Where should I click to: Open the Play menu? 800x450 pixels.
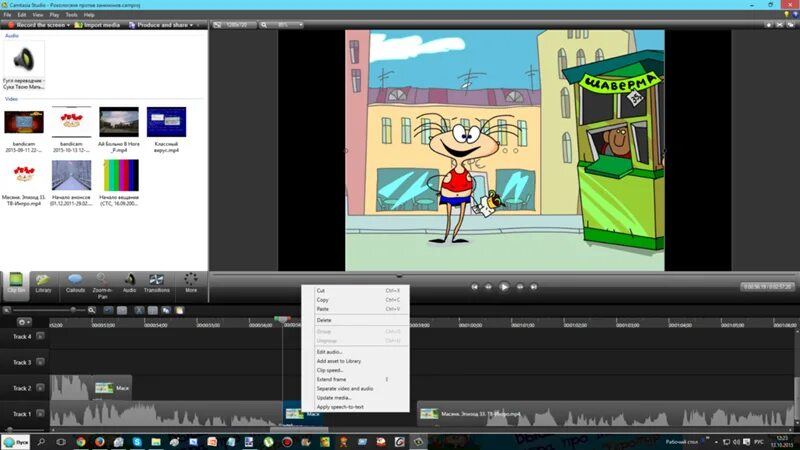pos(54,15)
